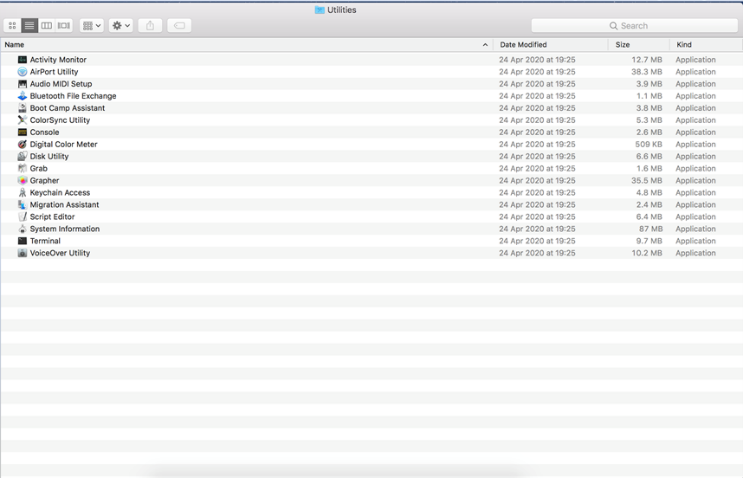This screenshot has height=478, width=743.
Task: Click the Utilities folder title icon
Action: coord(320,10)
